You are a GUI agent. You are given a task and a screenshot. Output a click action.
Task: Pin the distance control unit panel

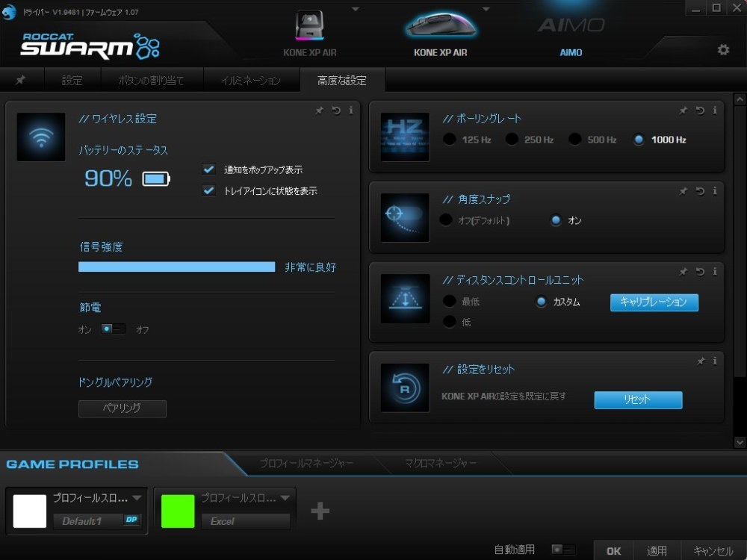(x=684, y=272)
